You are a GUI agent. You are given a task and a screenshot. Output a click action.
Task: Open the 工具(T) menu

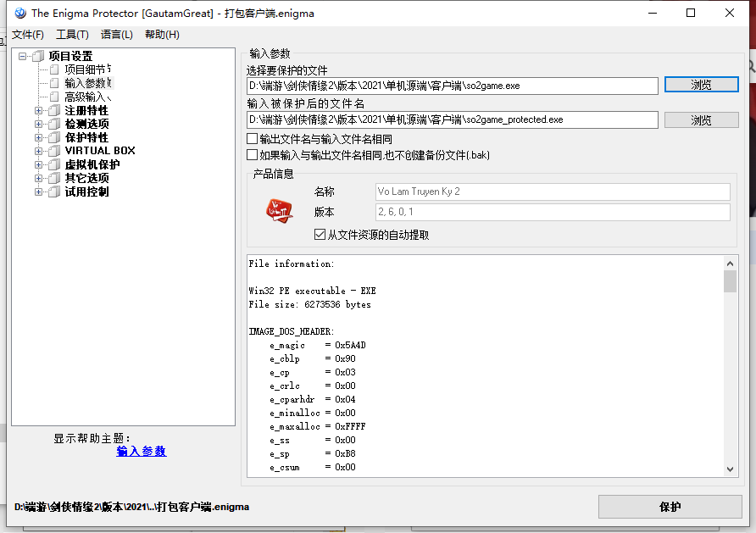(72, 35)
